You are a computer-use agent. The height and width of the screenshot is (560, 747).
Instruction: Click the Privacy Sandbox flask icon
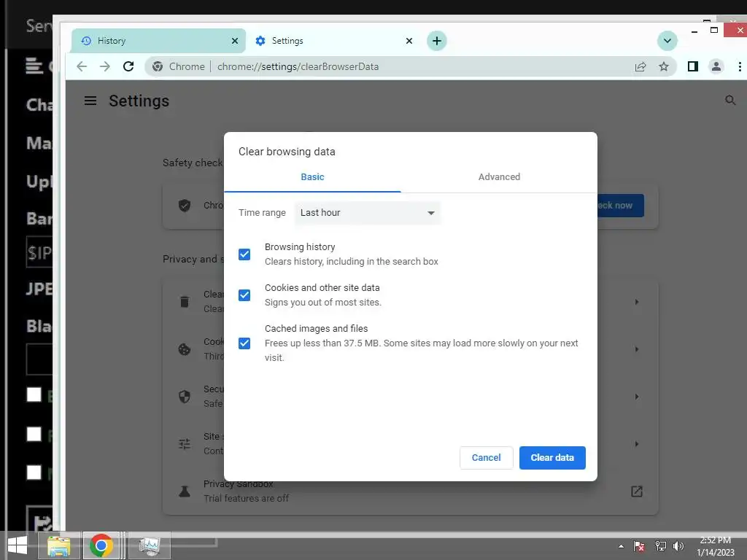pos(185,491)
